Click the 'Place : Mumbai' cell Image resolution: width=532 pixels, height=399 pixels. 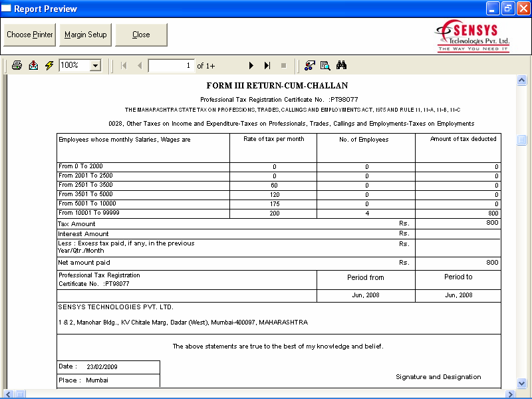coord(108,380)
